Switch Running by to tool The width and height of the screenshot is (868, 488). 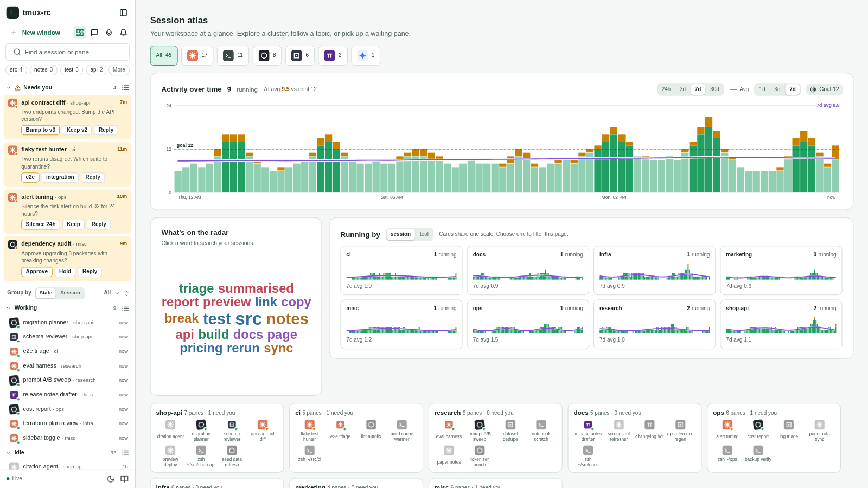(x=424, y=234)
